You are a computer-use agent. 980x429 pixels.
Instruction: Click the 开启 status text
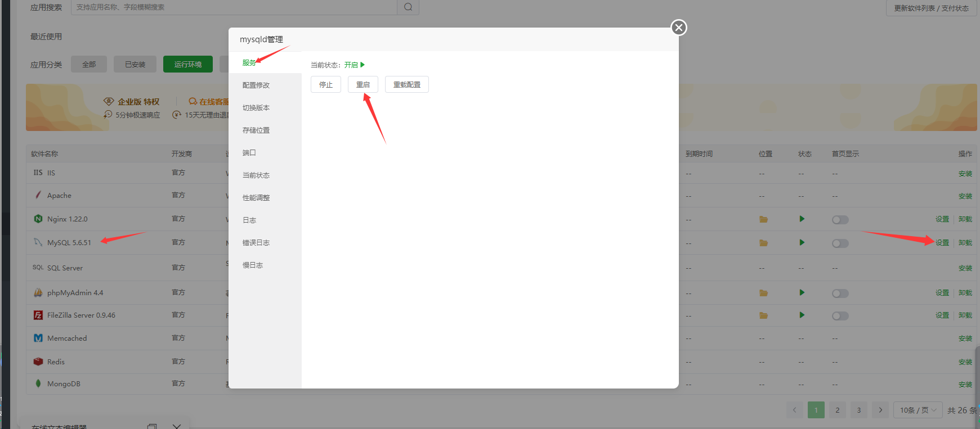(351, 65)
